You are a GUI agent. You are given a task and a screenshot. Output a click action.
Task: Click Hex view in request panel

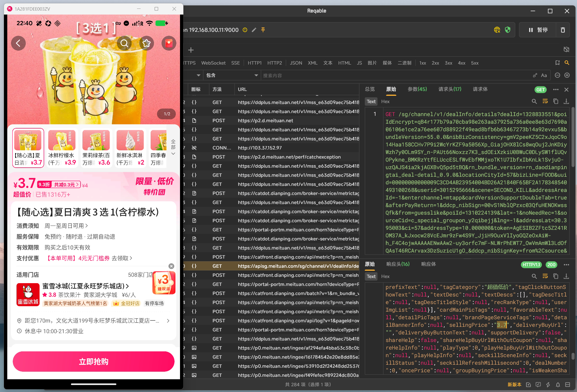385,102
